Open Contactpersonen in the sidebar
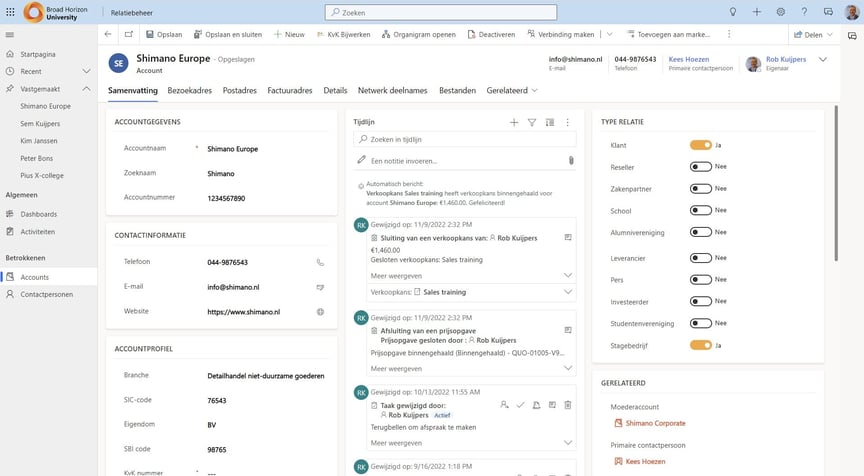The image size is (864, 476). pyautogui.click(x=48, y=294)
